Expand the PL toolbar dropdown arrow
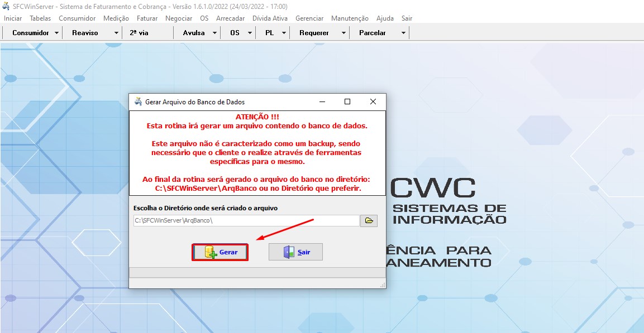Image resolution: width=644 pixels, height=333 pixels. pyautogui.click(x=284, y=33)
